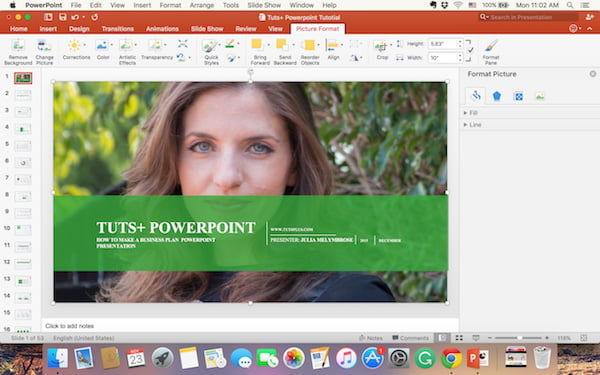
Task: Open the Arrange menu in menu bar
Action: tap(202, 5)
